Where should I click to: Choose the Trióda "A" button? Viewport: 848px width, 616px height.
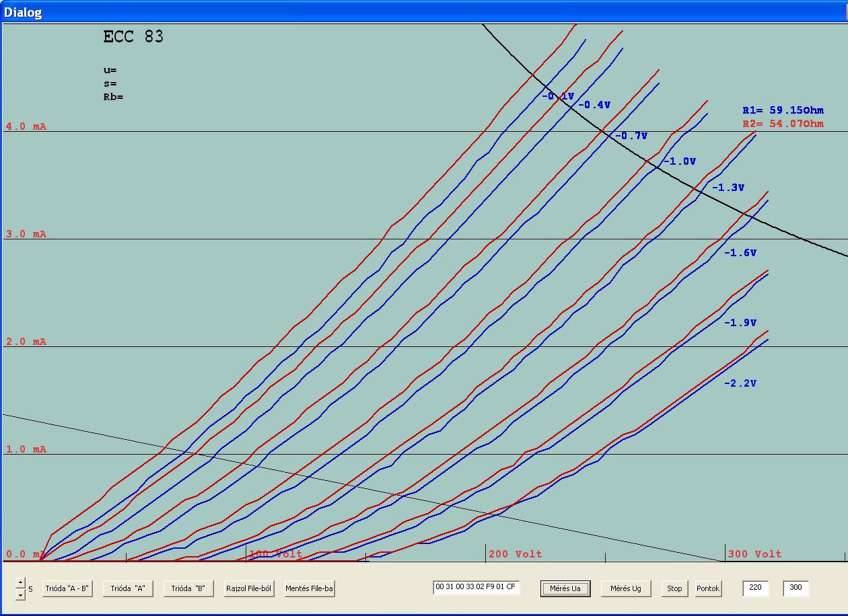tap(128, 588)
